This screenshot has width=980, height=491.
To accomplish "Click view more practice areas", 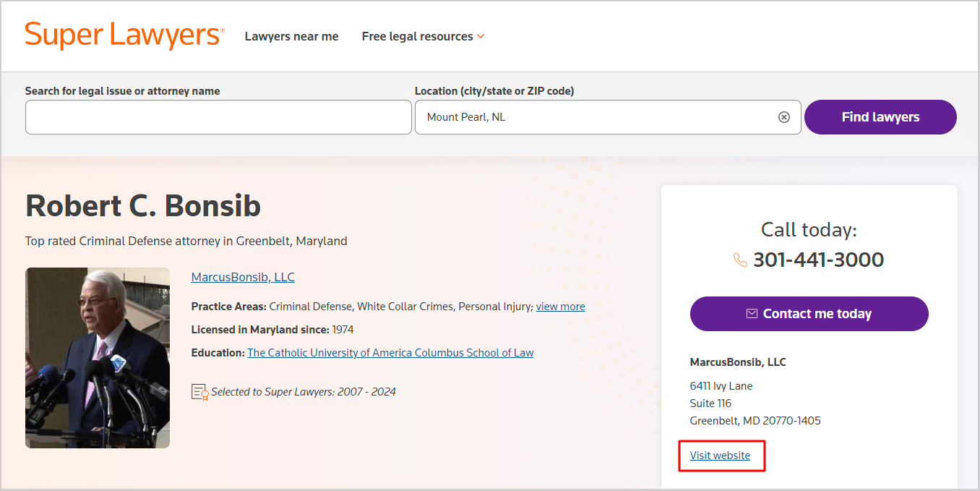I will [560, 306].
